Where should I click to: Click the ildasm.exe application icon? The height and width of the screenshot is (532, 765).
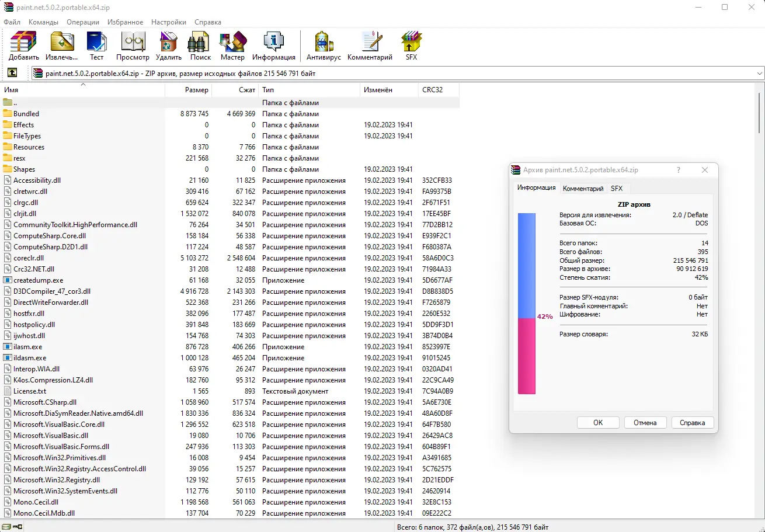click(x=8, y=357)
